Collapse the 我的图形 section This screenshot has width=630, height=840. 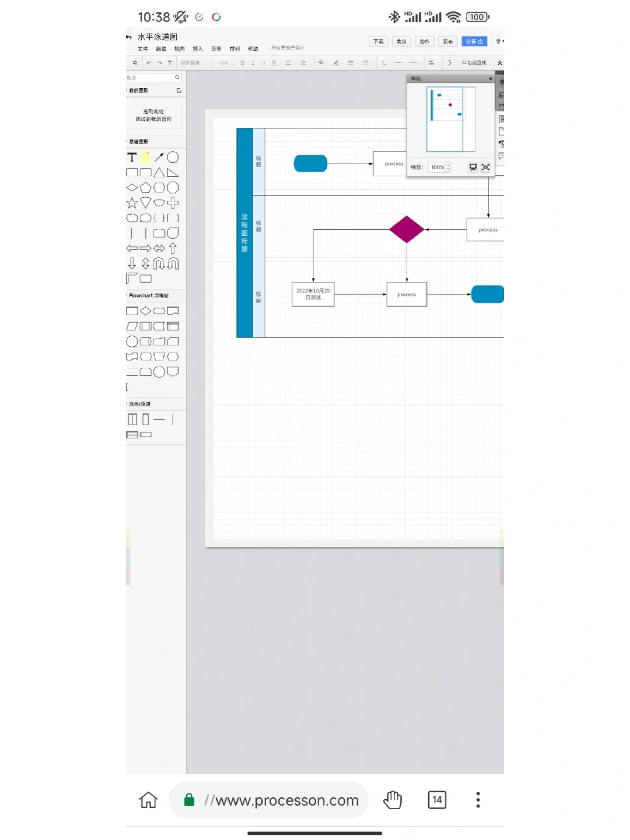(x=138, y=90)
